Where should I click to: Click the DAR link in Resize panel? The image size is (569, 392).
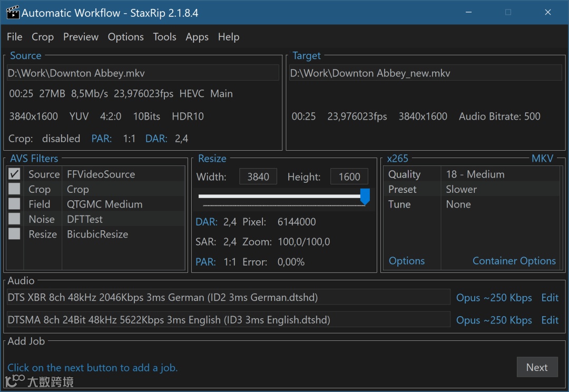pos(207,222)
